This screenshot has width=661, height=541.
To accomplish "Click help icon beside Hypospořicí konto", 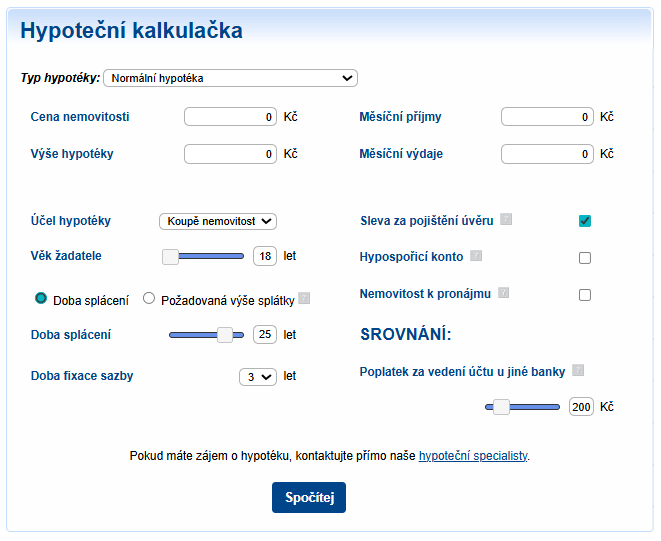I will click(x=476, y=256).
